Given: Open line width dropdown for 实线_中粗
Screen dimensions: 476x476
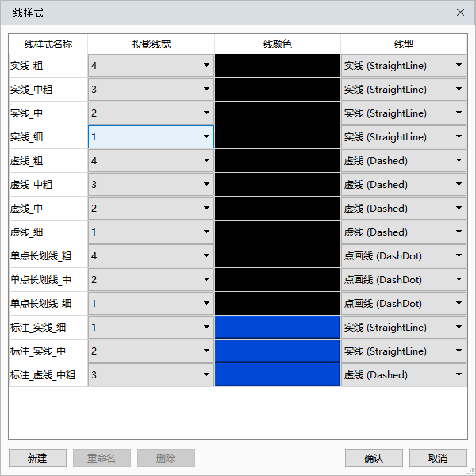Looking at the screenshot, I should [x=151, y=89].
